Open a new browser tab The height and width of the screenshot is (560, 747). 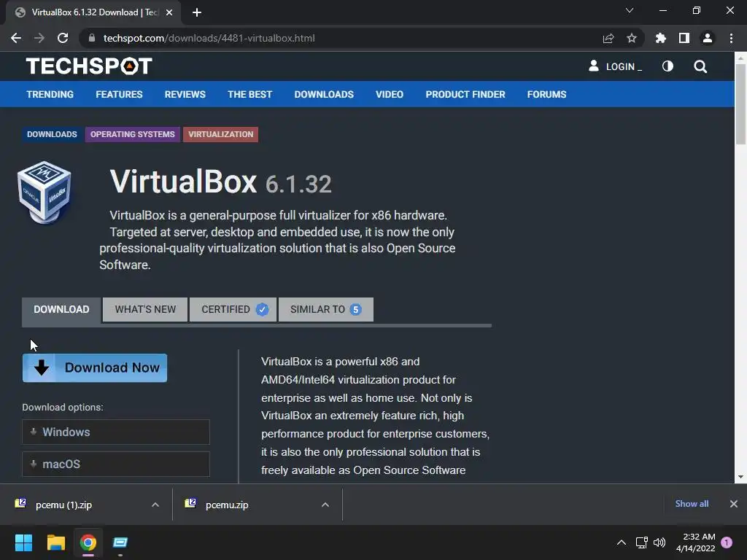197,12
